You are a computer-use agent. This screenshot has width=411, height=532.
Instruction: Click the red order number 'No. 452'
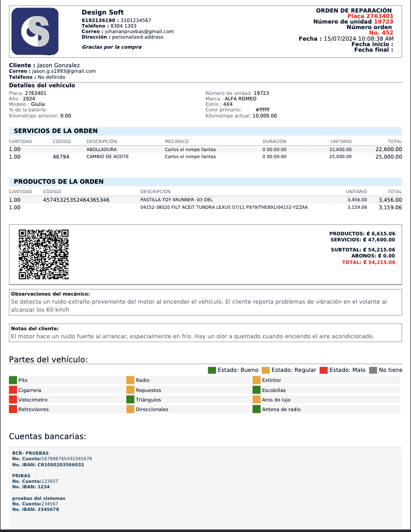381,33
